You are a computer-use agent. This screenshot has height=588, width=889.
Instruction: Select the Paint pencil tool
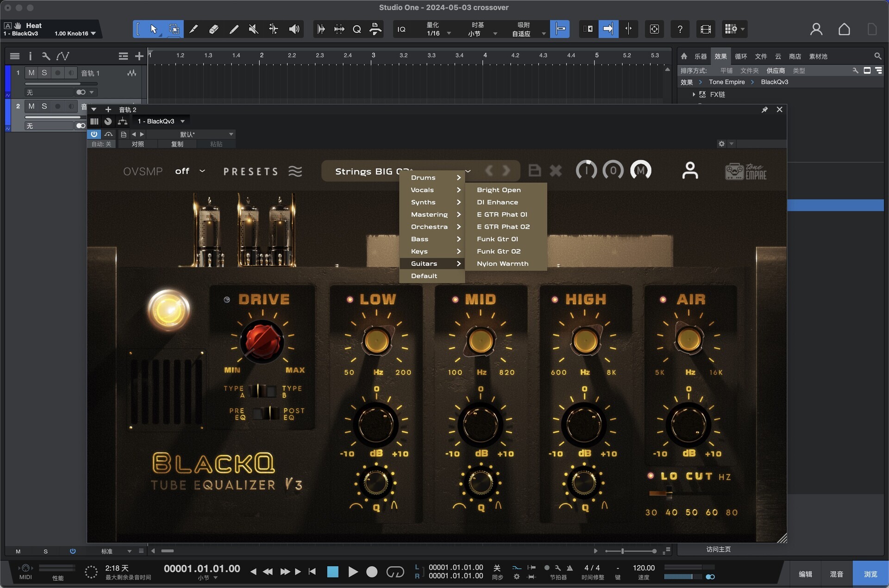pyautogui.click(x=234, y=29)
